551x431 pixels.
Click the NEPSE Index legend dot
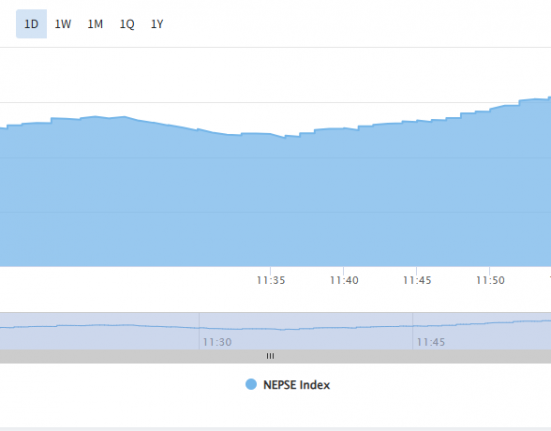251,384
